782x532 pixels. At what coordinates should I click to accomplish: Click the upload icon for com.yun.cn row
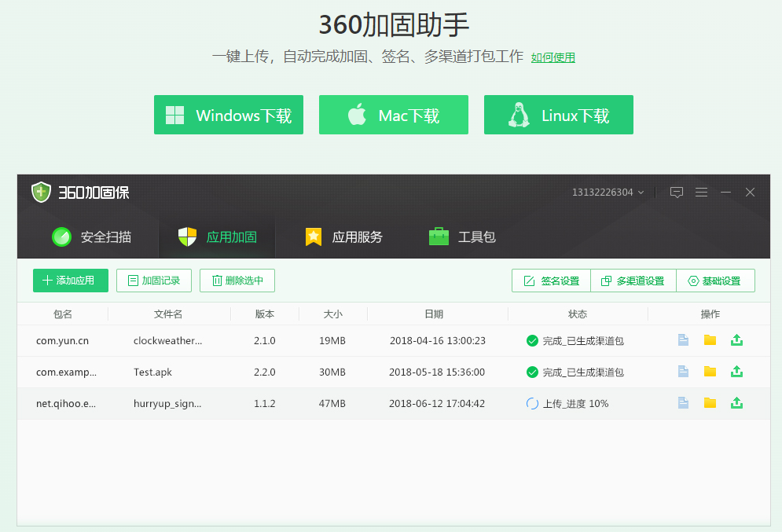736,340
